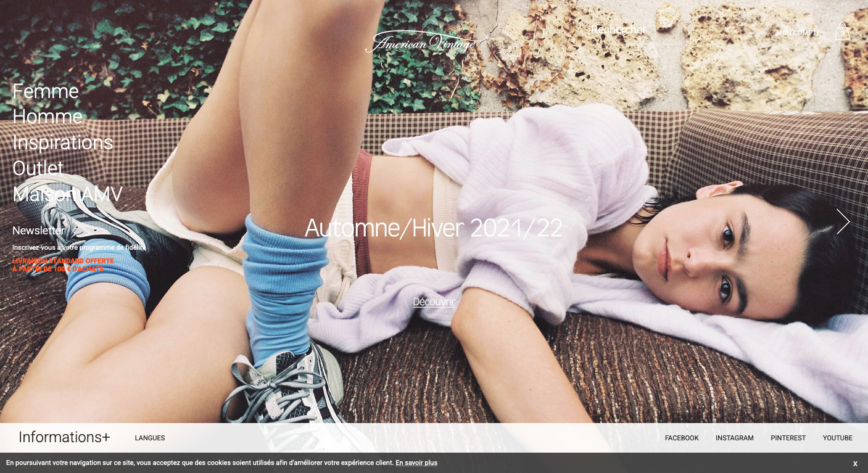This screenshot has width=868, height=473.
Task: Expand the Informations+ footer section
Action: [x=64, y=437]
